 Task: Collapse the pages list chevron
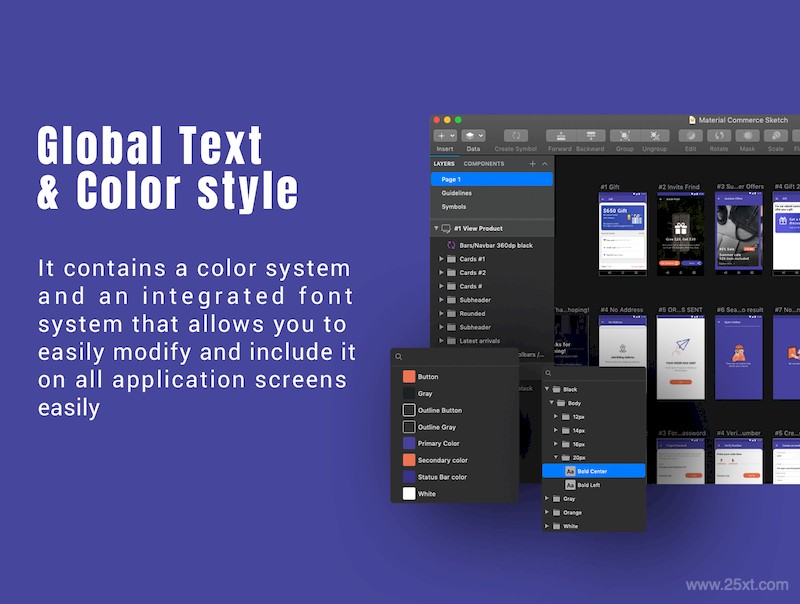click(x=545, y=164)
